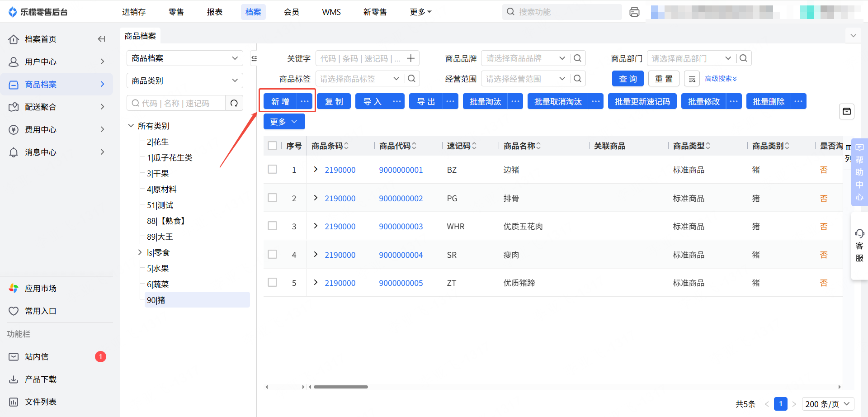Click the 高级搜索 link
868x417 pixels.
(x=721, y=79)
